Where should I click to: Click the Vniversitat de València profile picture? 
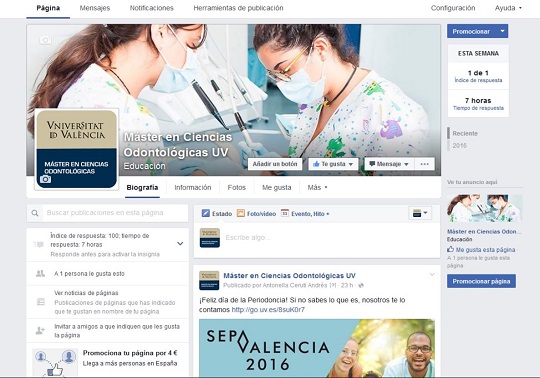coord(76,149)
